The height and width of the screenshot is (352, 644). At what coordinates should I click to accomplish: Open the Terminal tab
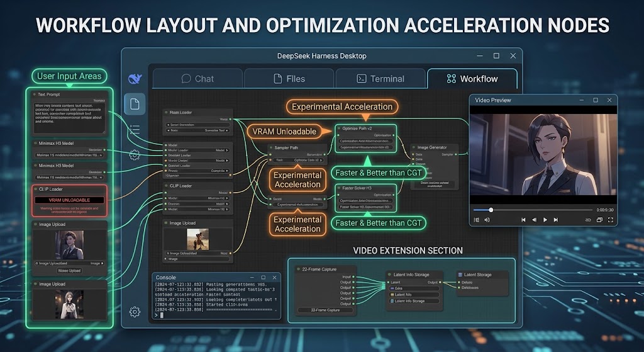pos(380,79)
